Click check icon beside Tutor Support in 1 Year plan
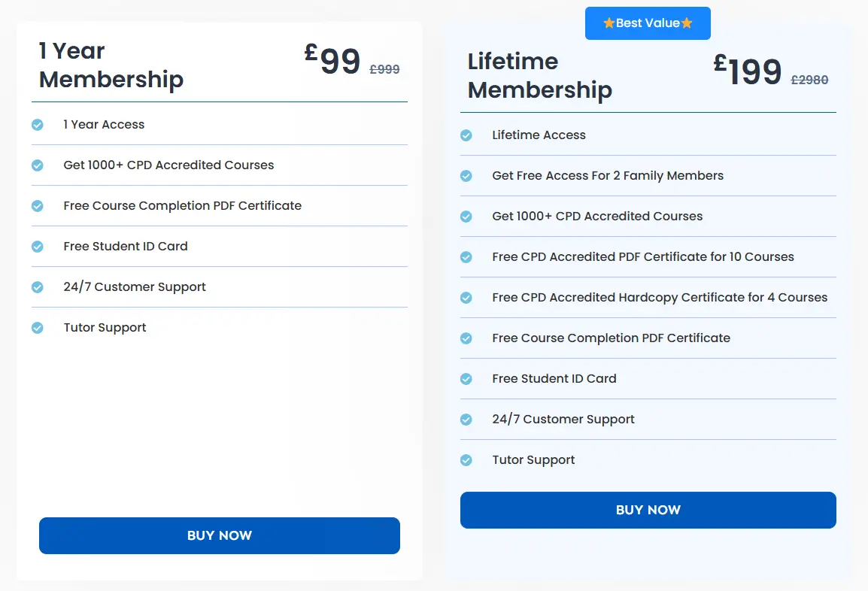 coord(38,328)
